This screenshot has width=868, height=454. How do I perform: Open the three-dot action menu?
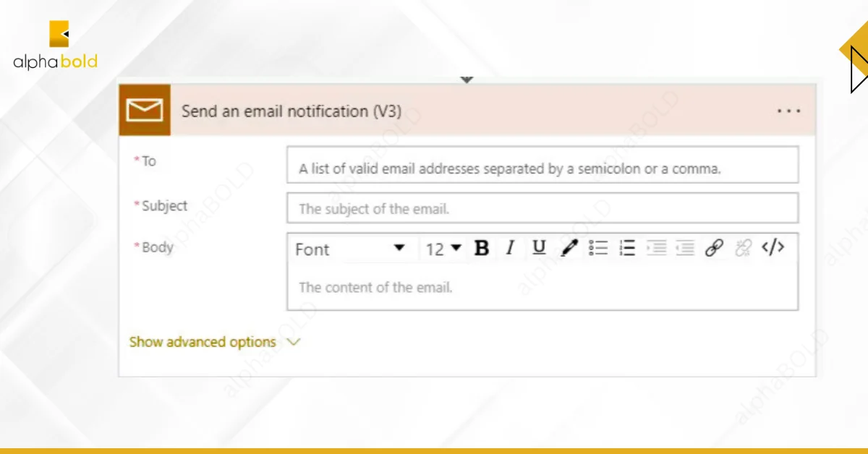[x=788, y=111]
